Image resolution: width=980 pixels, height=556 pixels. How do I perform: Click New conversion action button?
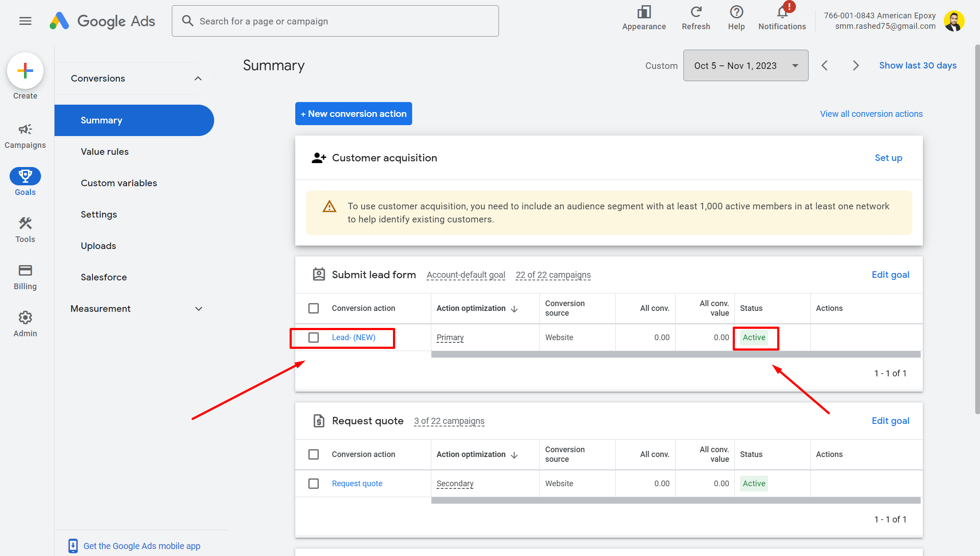pyautogui.click(x=353, y=114)
